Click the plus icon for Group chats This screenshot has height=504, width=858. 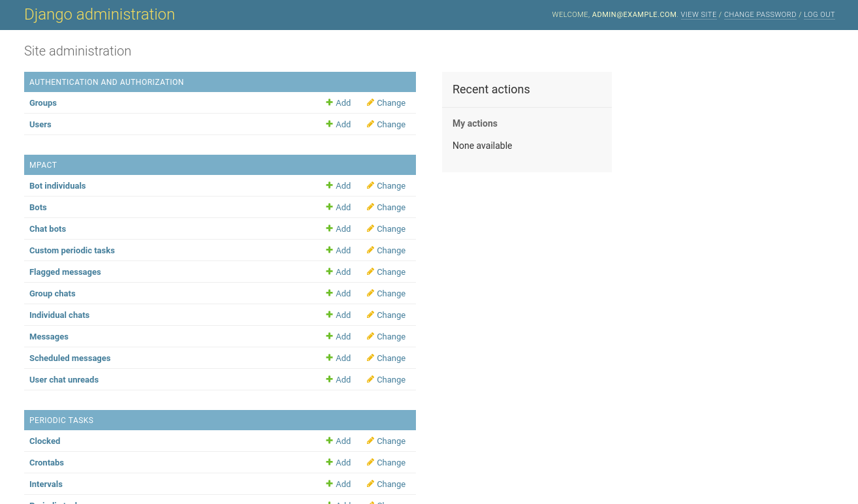(330, 293)
